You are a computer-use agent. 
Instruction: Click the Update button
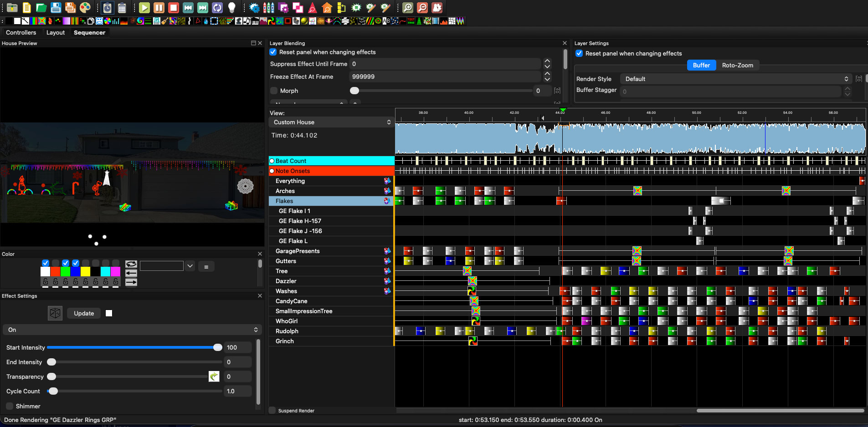click(x=84, y=313)
